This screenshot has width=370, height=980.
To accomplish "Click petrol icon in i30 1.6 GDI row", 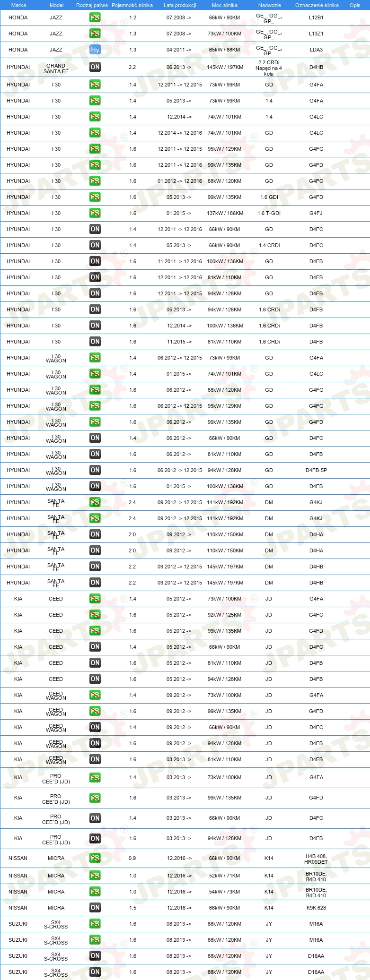I will click(95, 197).
